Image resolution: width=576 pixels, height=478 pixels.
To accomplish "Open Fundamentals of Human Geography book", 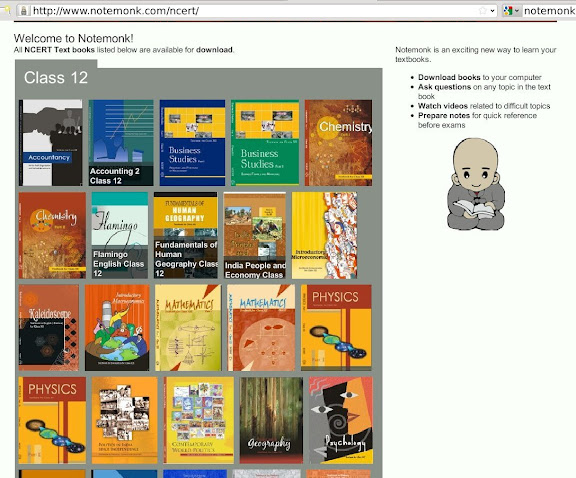I will (x=186, y=235).
